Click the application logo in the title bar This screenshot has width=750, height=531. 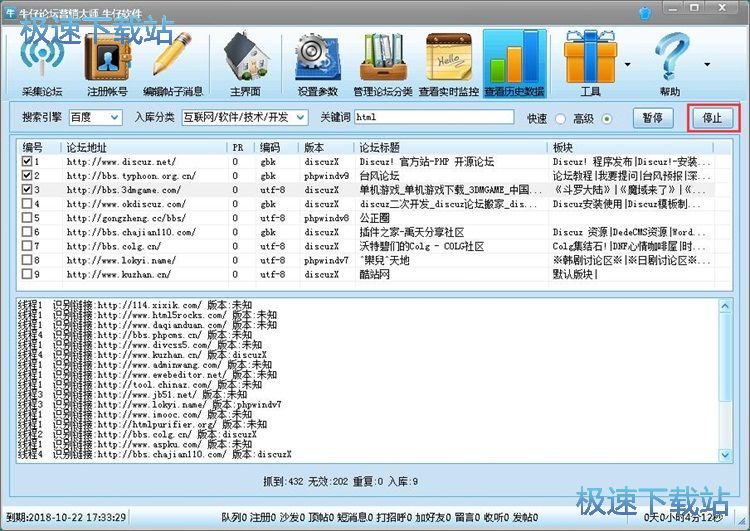[9, 12]
